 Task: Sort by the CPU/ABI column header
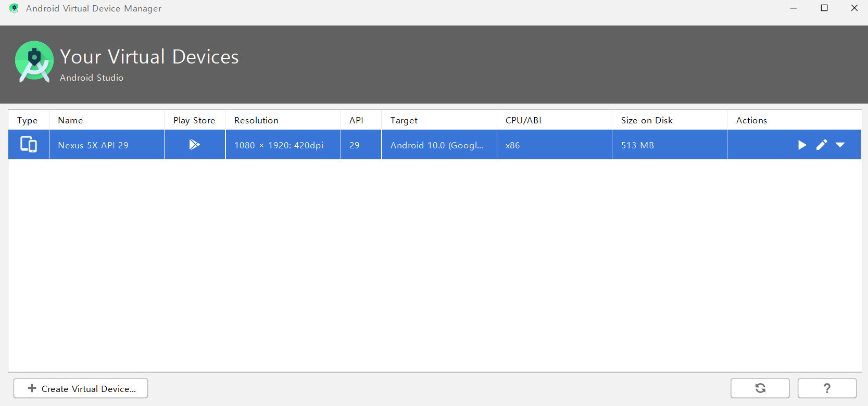point(555,120)
